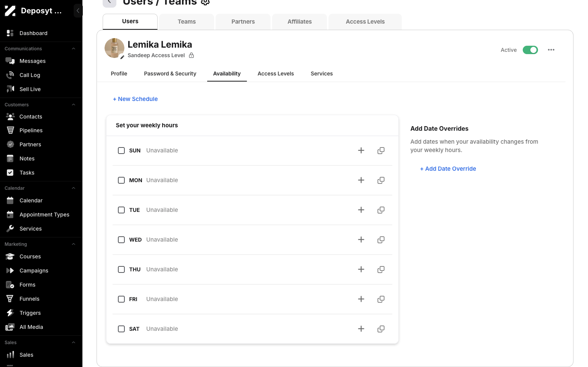588x367 pixels.
Task: Open the Sales chart icon
Action: pos(10,355)
